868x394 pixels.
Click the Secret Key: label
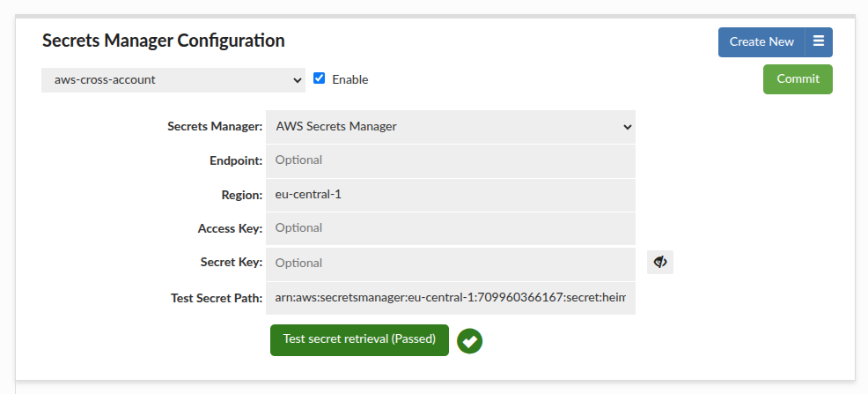point(232,262)
